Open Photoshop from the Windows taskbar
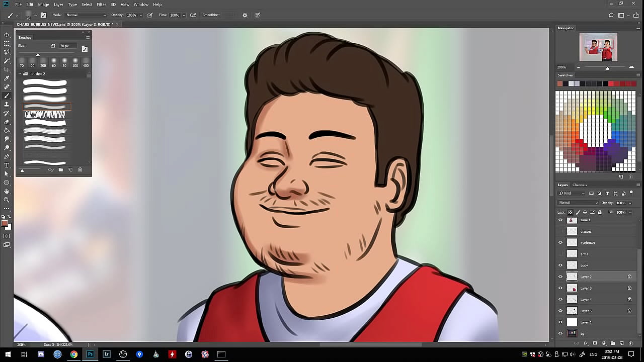Viewport: 644px width, 362px height. click(90, 354)
